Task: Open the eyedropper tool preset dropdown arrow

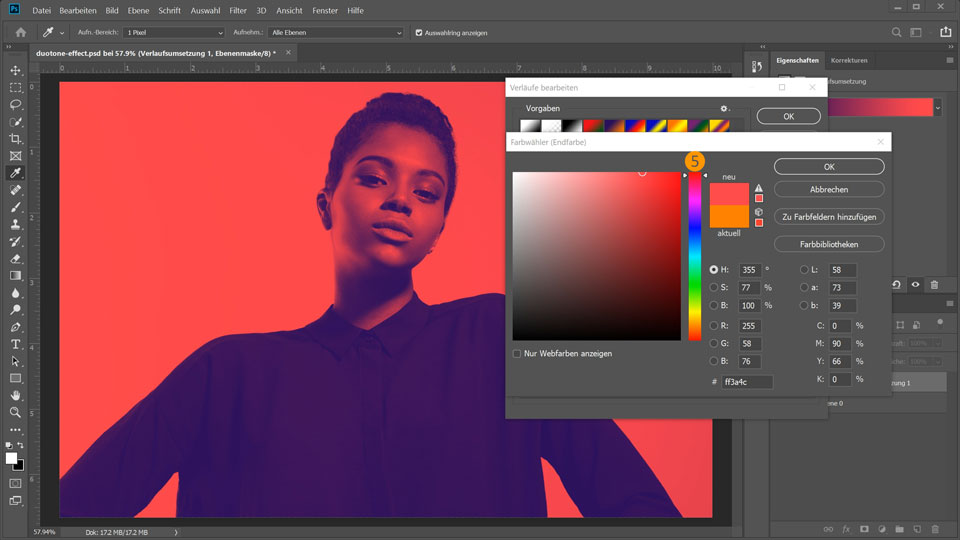Action: pos(62,33)
